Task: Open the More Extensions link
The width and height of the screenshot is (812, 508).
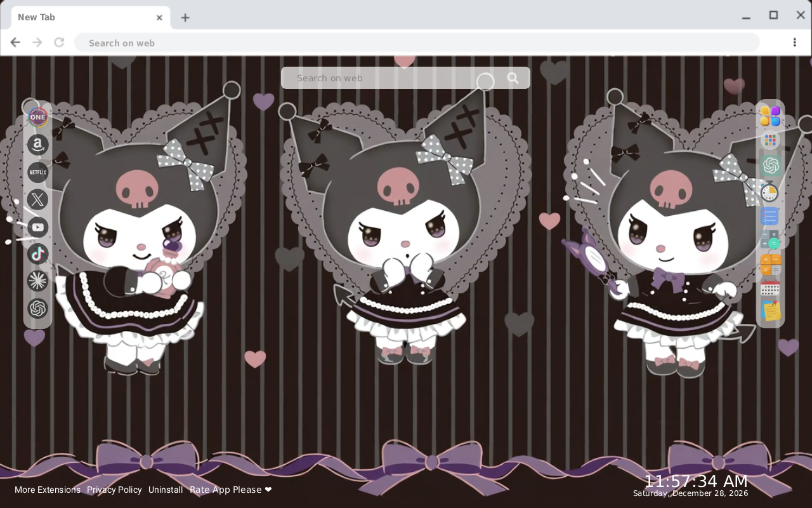Action: [x=48, y=490]
